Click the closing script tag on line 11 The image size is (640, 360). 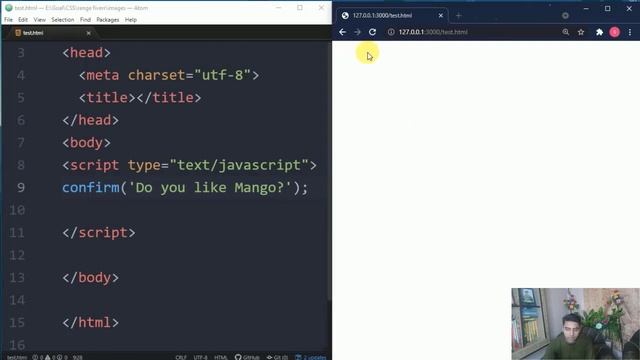pyautogui.click(x=99, y=233)
